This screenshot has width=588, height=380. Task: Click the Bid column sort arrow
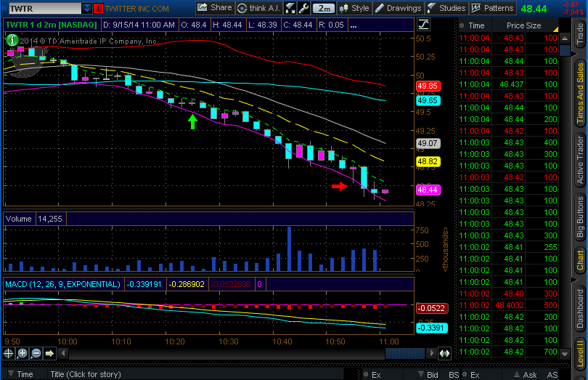point(421,374)
